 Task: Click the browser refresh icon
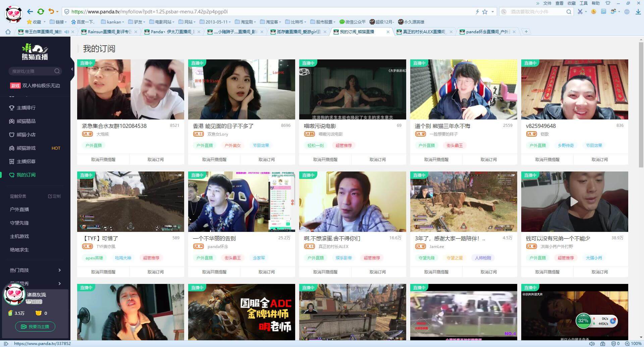tap(41, 12)
